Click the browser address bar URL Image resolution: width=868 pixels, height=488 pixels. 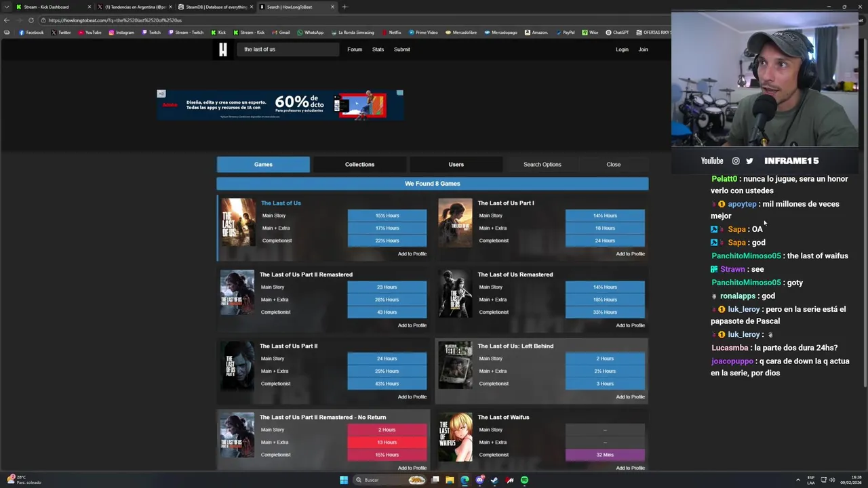pyautogui.click(x=115, y=20)
